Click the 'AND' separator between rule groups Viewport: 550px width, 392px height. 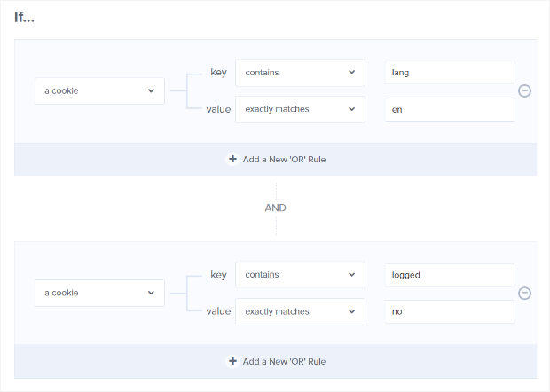(x=275, y=208)
